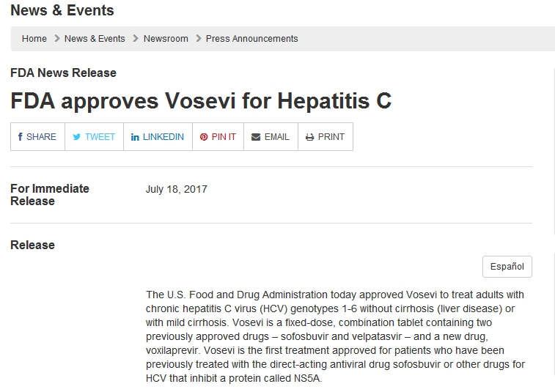Click the July 18, 2017 date
This screenshot has width=555, height=392.
177,189
